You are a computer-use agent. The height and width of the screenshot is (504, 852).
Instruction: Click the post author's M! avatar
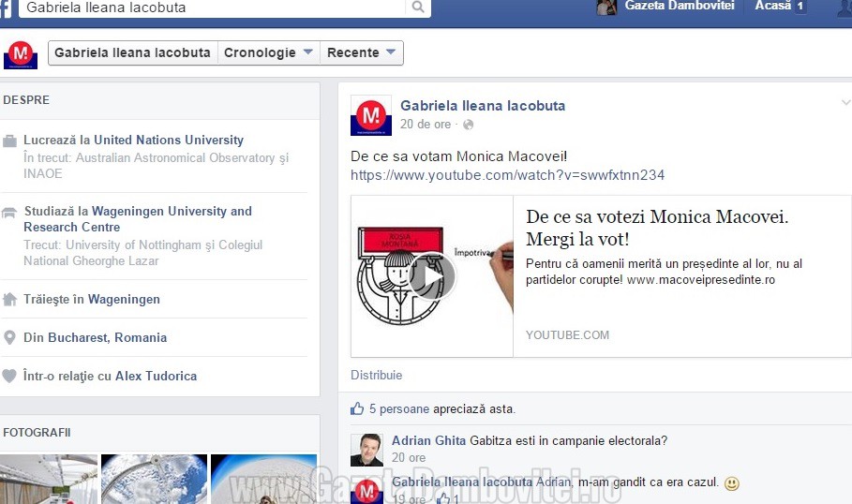(x=371, y=115)
